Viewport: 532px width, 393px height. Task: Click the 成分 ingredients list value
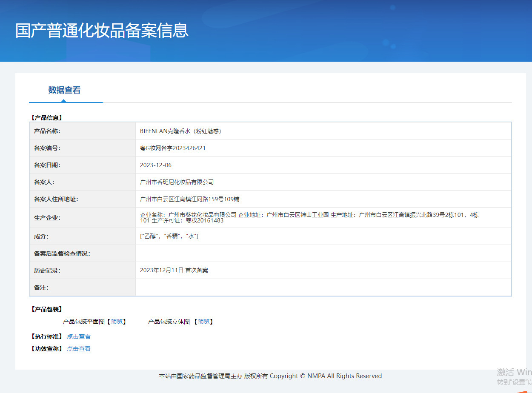coord(169,236)
